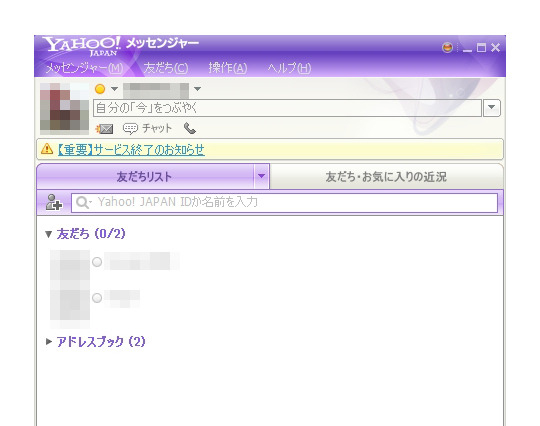Switch to 友だち・お気に入りの近況 tab
This screenshot has width=540, height=426.
click(x=386, y=177)
